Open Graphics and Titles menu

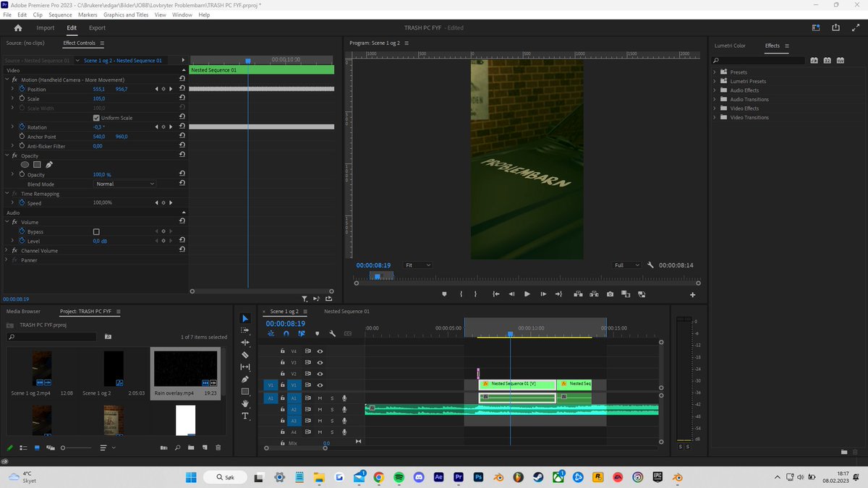(126, 14)
